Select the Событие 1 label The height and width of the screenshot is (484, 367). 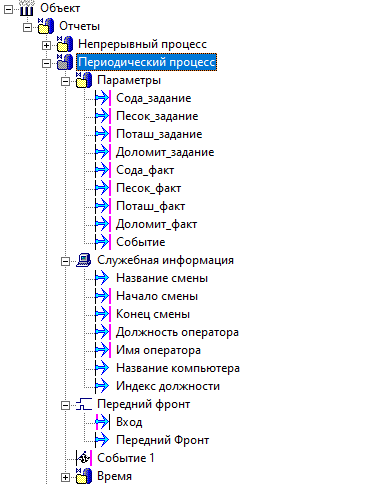[126, 458]
